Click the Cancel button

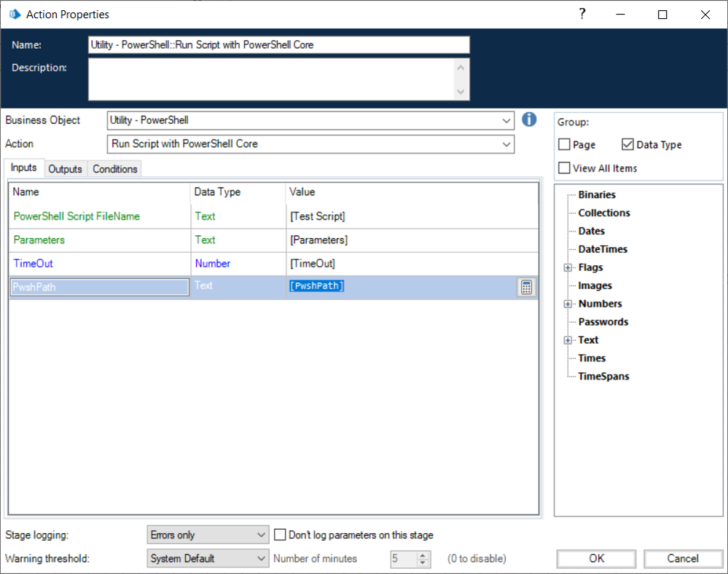(x=683, y=559)
